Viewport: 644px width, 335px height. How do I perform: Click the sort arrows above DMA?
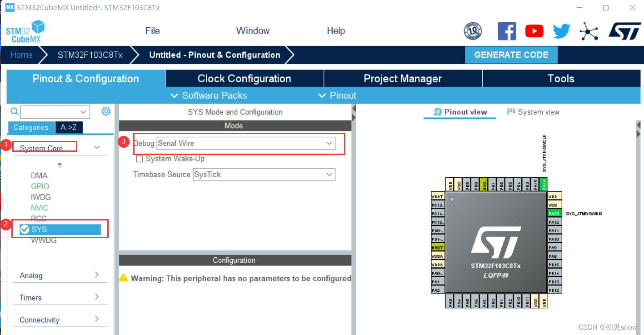tap(60, 165)
